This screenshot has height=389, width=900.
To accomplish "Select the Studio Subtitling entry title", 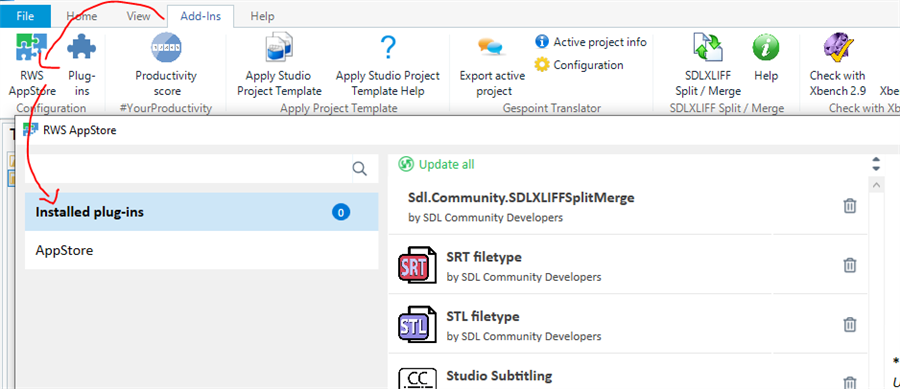I will click(499, 376).
